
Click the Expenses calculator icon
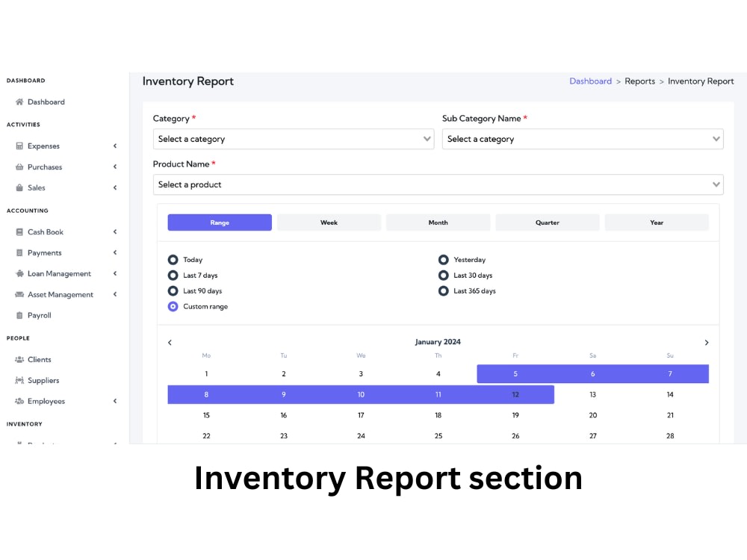pos(19,146)
